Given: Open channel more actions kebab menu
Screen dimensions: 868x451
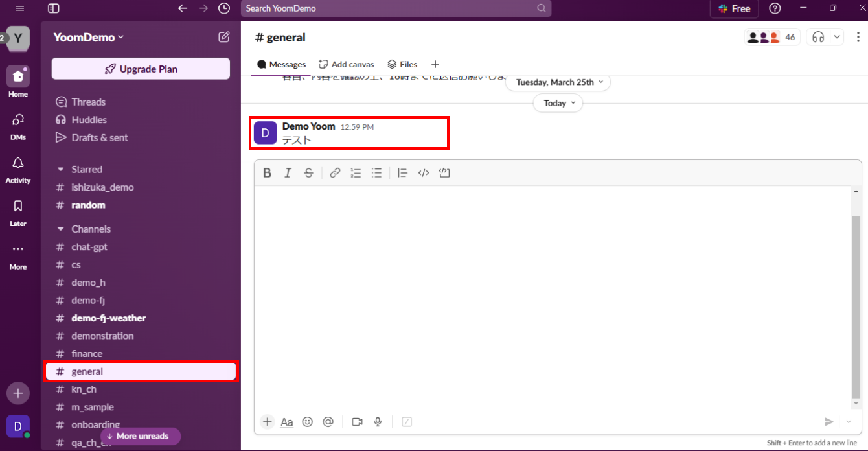Looking at the screenshot, I should (858, 37).
